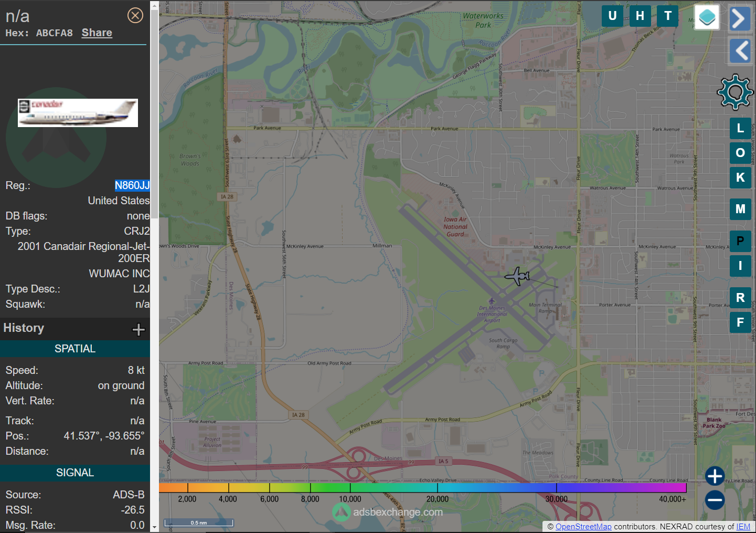Image resolution: width=756 pixels, height=533 pixels.
Task: Click the 'Blank Park Zoo' map label
Action: [x=714, y=423]
